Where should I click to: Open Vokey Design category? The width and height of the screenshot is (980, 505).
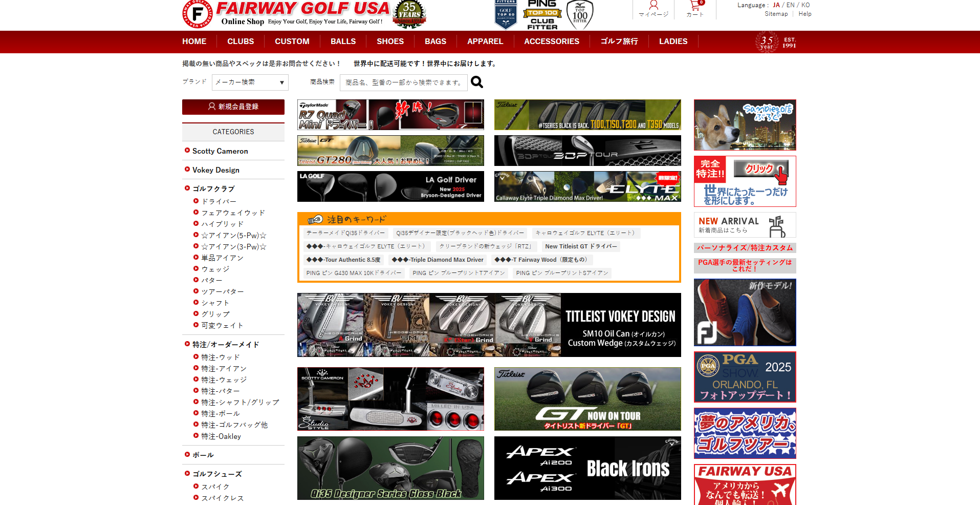click(215, 170)
